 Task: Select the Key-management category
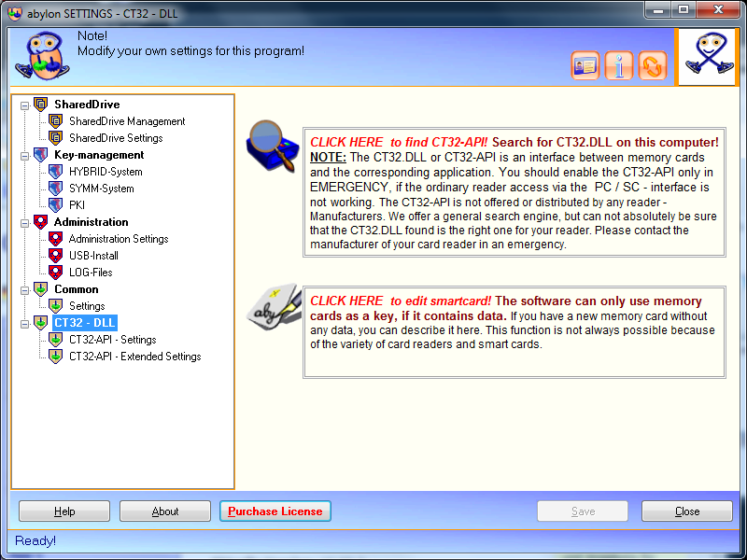point(99,155)
